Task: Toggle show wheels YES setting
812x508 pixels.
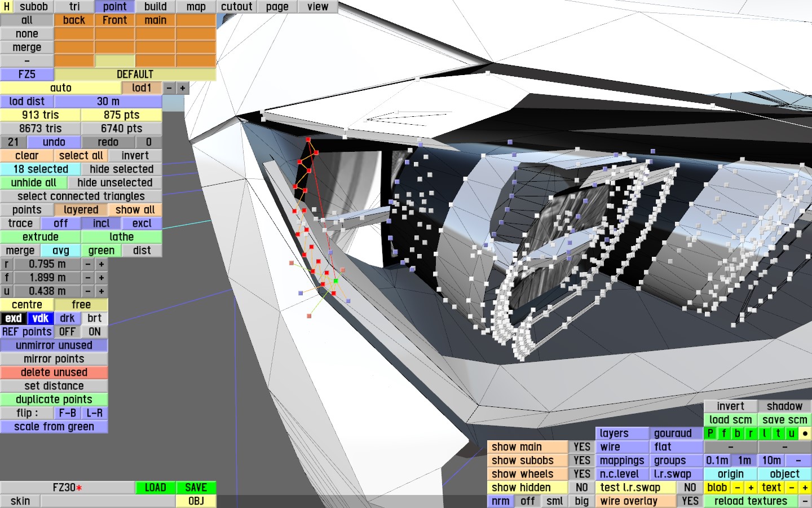Action: 582,474
